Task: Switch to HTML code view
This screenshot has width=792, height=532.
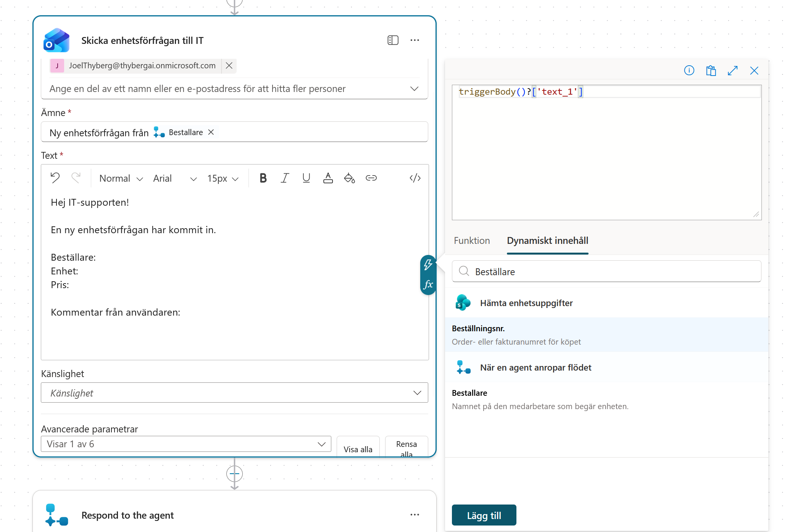Action: [415, 178]
